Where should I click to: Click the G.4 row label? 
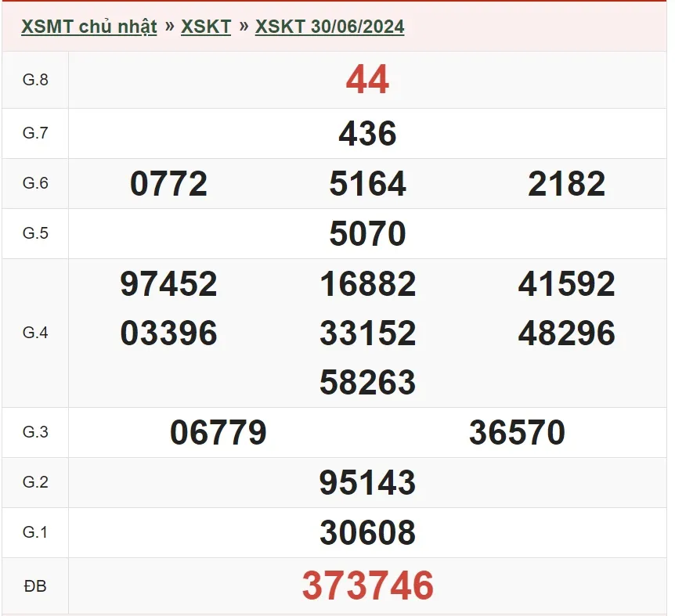point(35,333)
